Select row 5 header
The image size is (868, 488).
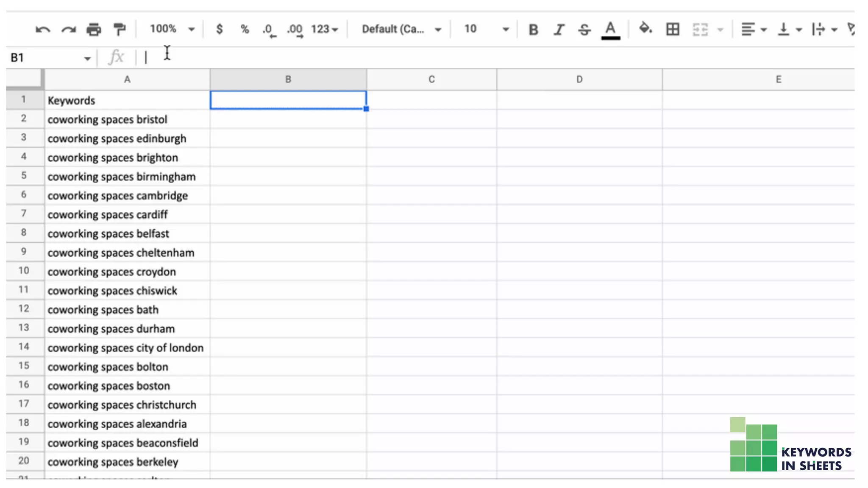[x=24, y=176]
